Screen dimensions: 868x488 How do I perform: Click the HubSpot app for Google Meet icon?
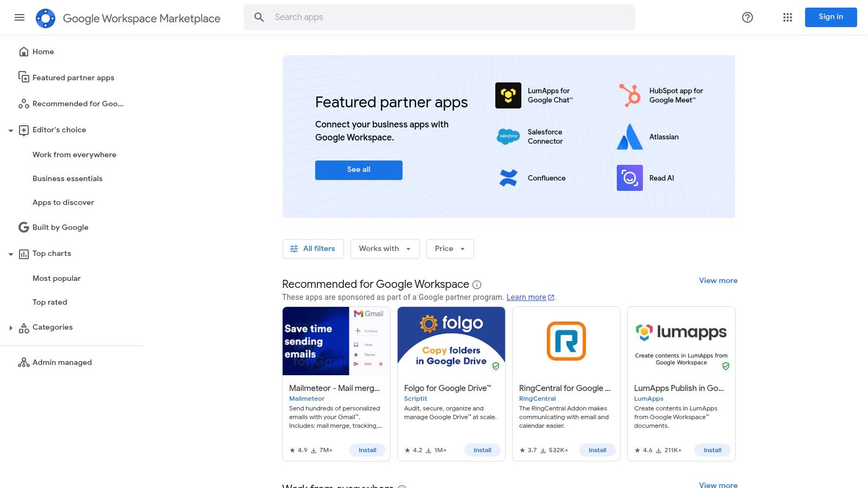629,95
